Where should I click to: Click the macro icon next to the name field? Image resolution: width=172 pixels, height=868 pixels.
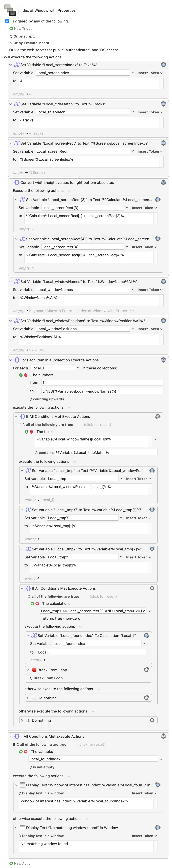point(10,10)
